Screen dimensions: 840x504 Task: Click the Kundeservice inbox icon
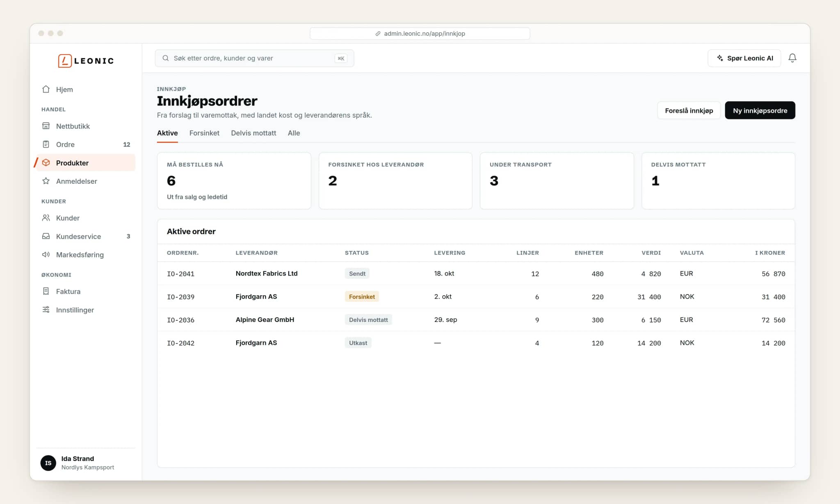pyautogui.click(x=46, y=236)
